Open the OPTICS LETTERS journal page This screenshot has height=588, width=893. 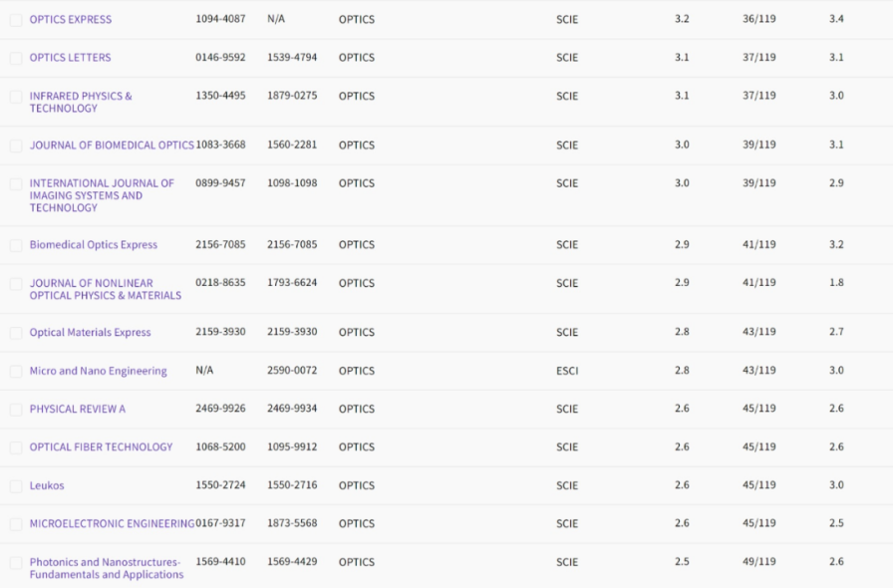coord(70,58)
